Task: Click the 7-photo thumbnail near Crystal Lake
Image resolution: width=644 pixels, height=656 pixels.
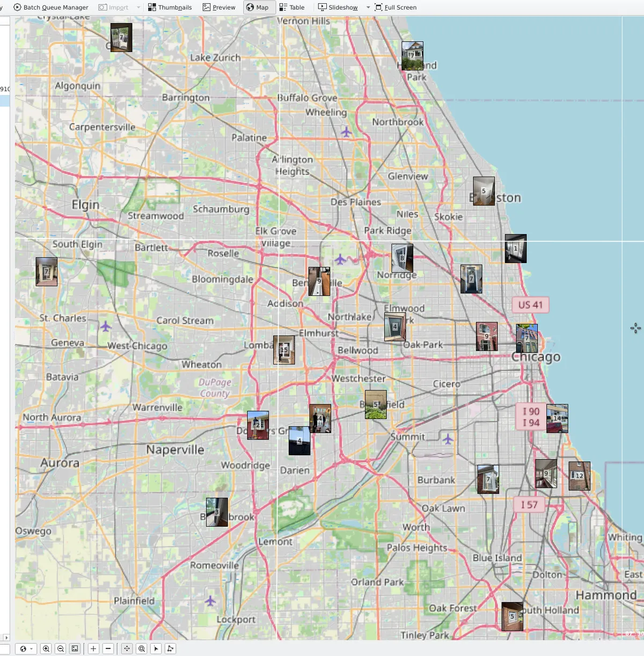Action: 121,38
